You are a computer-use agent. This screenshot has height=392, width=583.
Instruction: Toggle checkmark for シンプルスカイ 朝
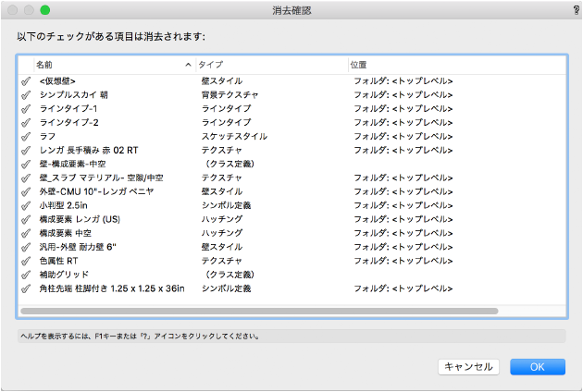(25, 95)
